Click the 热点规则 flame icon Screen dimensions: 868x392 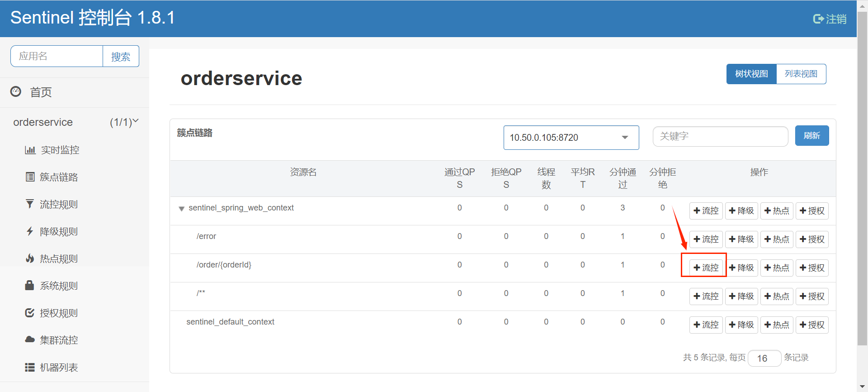(30, 258)
